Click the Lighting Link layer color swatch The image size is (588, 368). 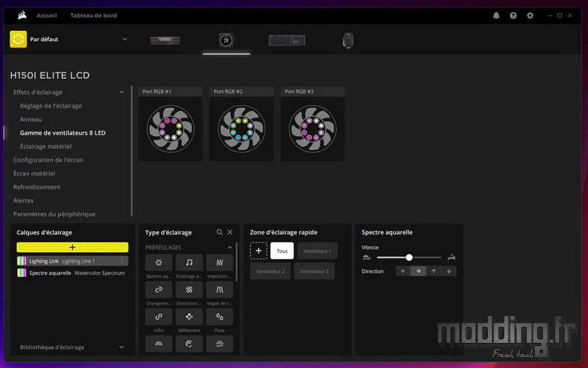(22, 261)
